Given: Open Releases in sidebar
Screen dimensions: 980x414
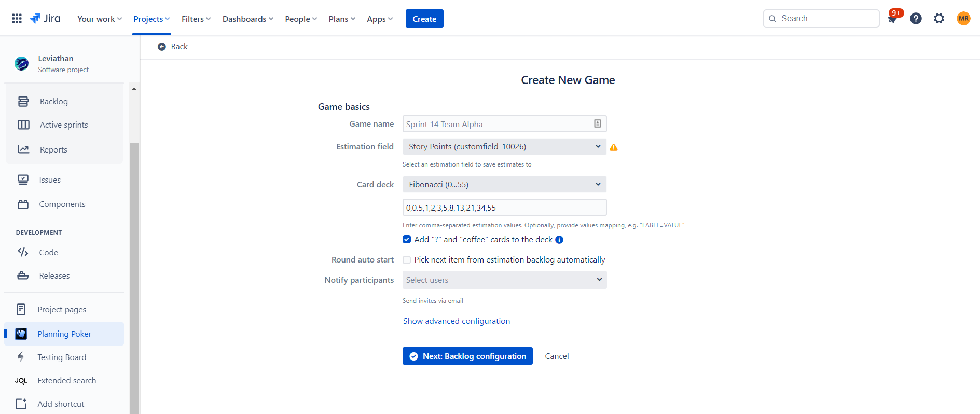Looking at the screenshot, I should pyautogui.click(x=54, y=275).
